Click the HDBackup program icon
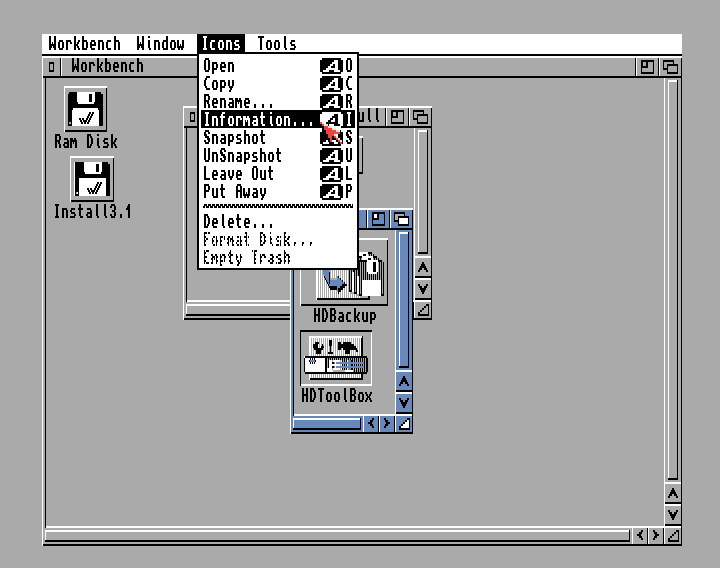This screenshot has height=568, width=720. pos(345,275)
